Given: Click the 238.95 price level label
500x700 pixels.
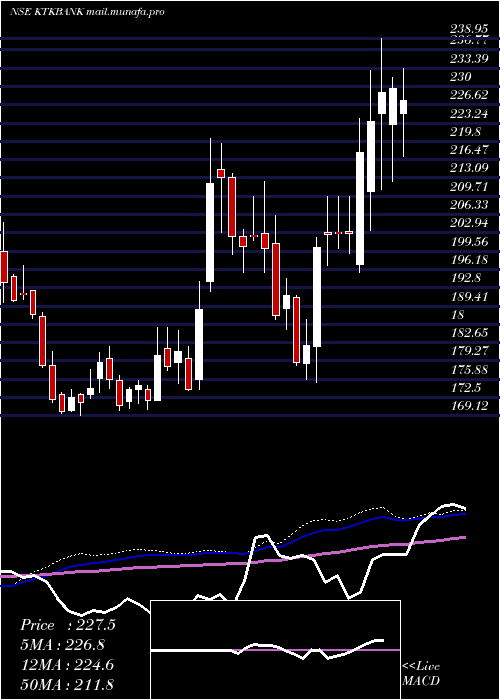Looking at the screenshot, I should (469, 30).
